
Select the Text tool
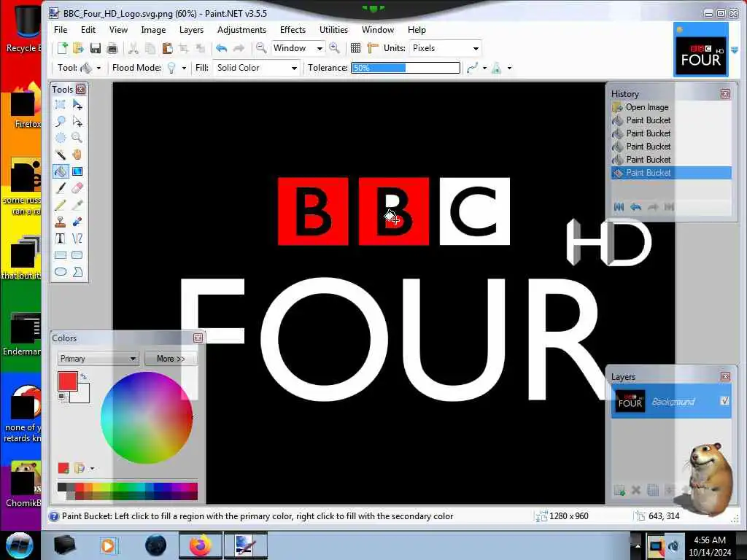(61, 238)
